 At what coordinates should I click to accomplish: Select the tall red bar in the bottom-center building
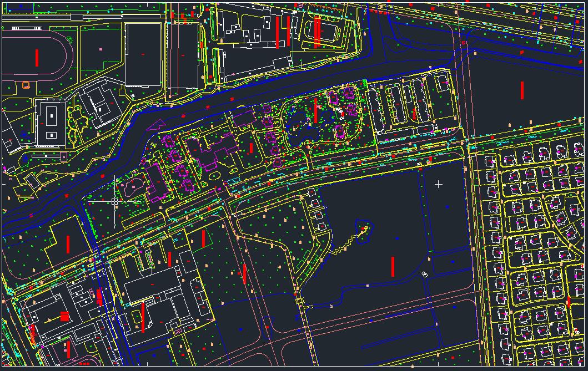pos(143,317)
